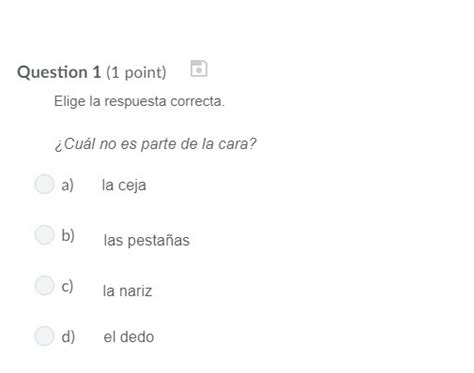Click the word 'Question' in the heading
Viewport: 474px width, 373px height.
(53, 72)
